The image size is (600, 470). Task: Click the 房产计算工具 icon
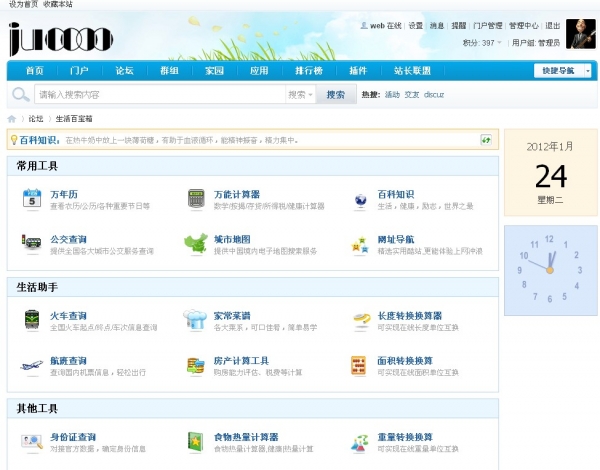pyautogui.click(x=196, y=366)
